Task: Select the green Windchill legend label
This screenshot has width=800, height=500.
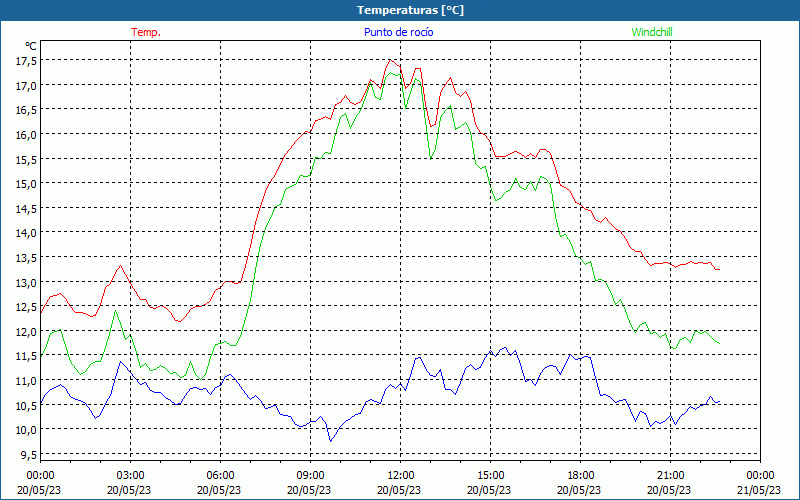Action: [x=652, y=32]
